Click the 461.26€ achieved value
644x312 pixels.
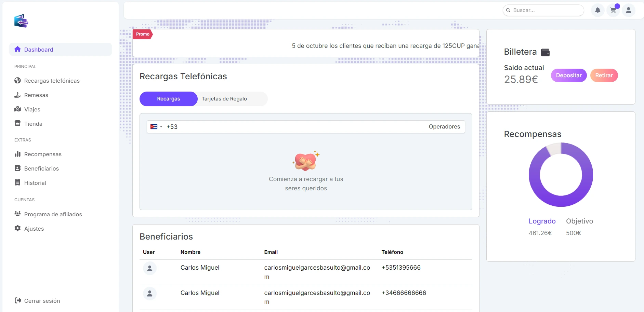click(x=540, y=233)
